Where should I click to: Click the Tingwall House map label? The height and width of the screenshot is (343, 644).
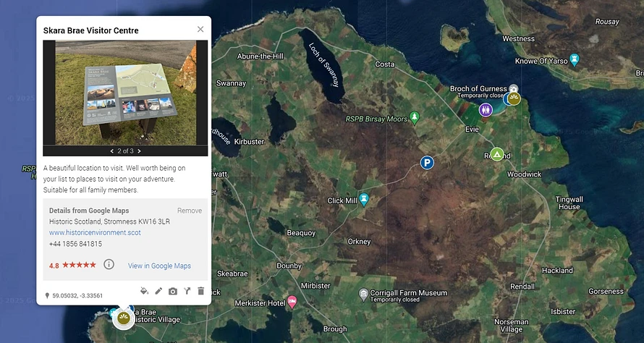(569, 203)
